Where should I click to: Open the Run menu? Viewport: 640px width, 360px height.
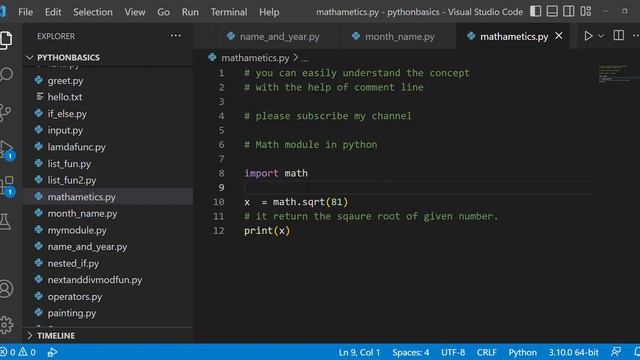coord(190,12)
